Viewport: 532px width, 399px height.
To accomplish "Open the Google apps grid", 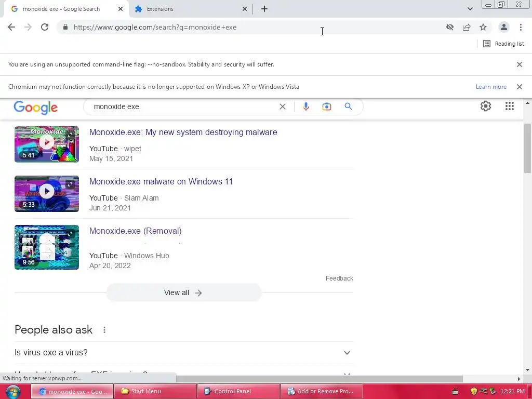I will (x=509, y=106).
